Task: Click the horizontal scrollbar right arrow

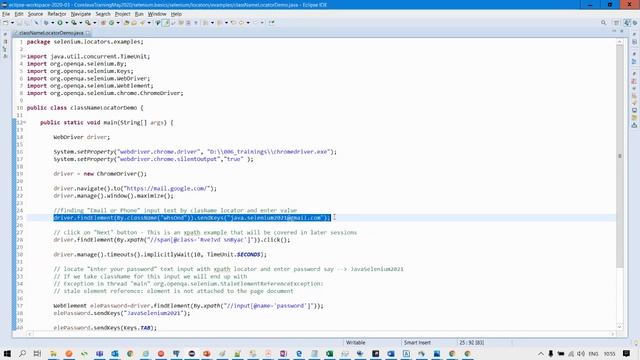Action: pos(613,334)
